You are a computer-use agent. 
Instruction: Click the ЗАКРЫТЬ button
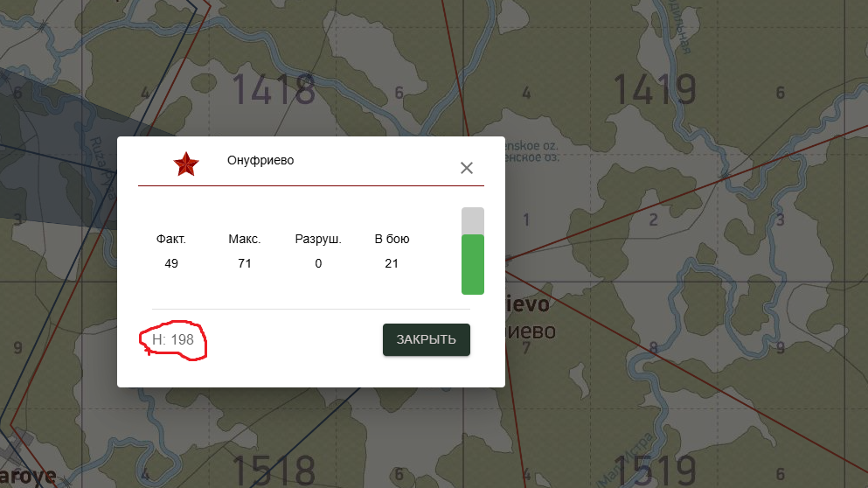[x=427, y=339]
